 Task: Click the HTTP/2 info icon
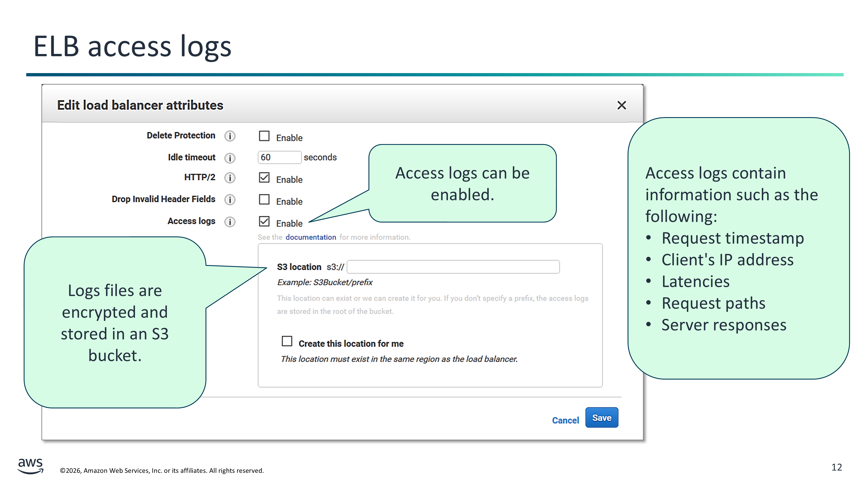coord(230,177)
